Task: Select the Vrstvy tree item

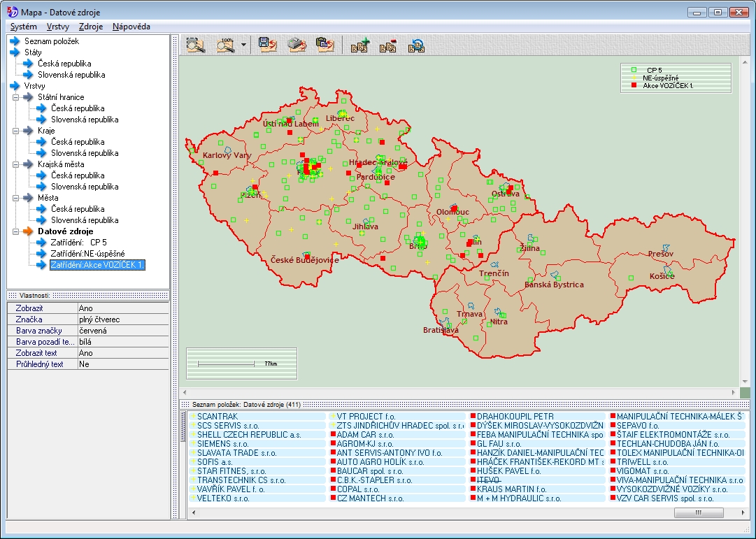Action: point(34,86)
